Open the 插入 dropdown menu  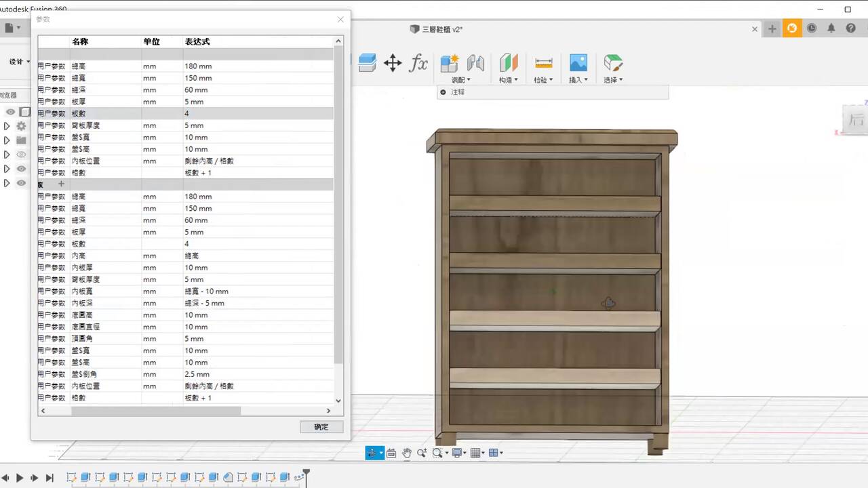578,80
